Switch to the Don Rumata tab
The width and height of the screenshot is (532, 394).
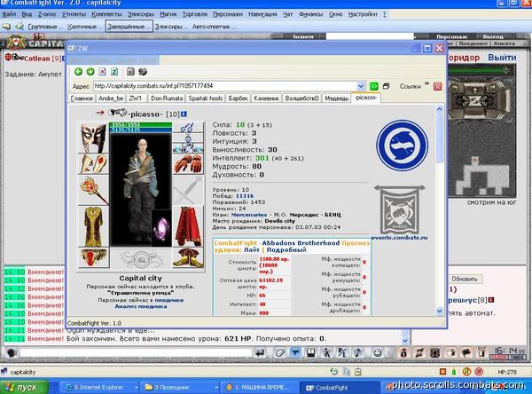pyautogui.click(x=167, y=98)
